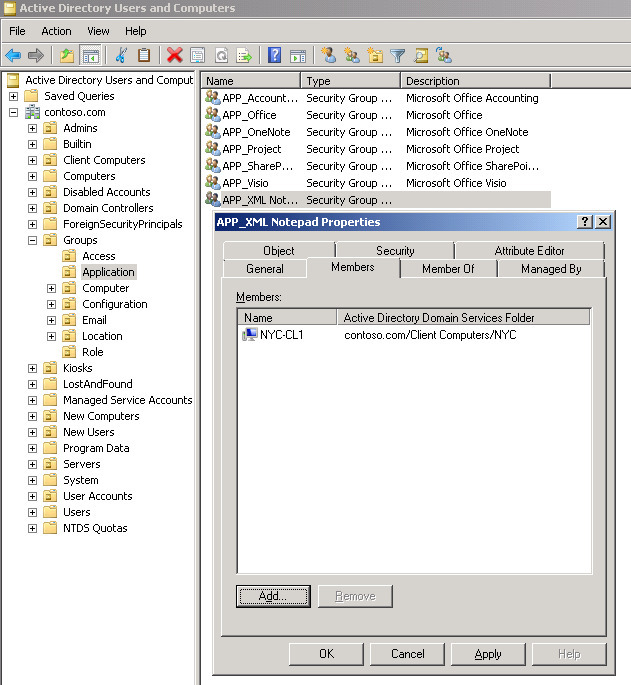Select the Role folder under Groups
Viewport: 631px width, 685px height.
coord(93,352)
